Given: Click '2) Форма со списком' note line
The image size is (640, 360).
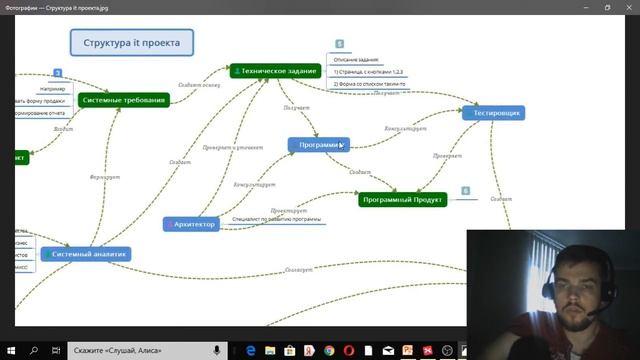Looking at the screenshot, I should click(369, 84).
